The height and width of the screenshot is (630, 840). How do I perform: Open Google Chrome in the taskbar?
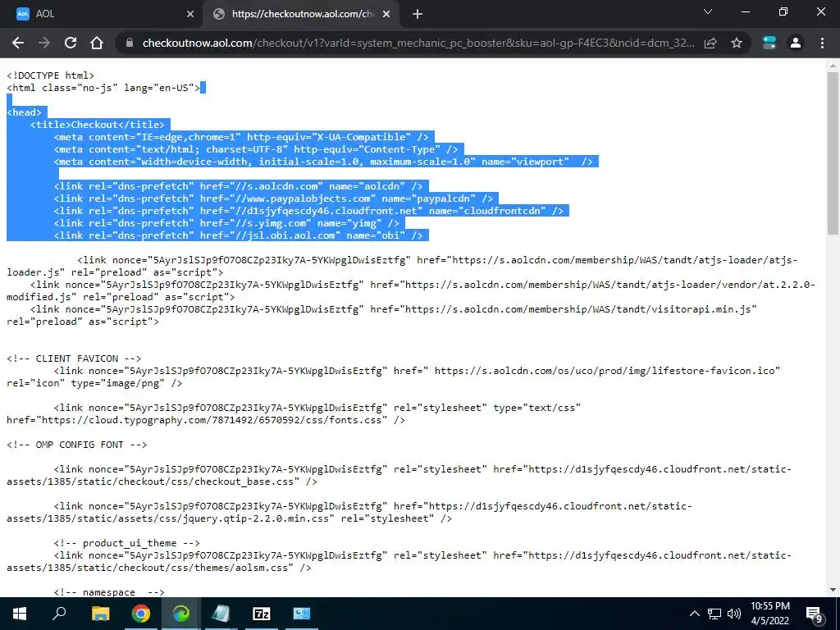(141, 614)
